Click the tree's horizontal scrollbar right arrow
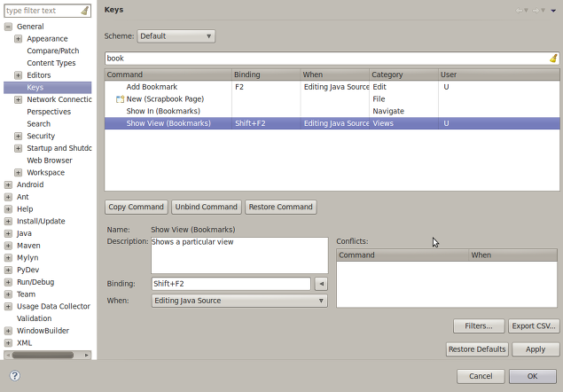 [x=87, y=355]
